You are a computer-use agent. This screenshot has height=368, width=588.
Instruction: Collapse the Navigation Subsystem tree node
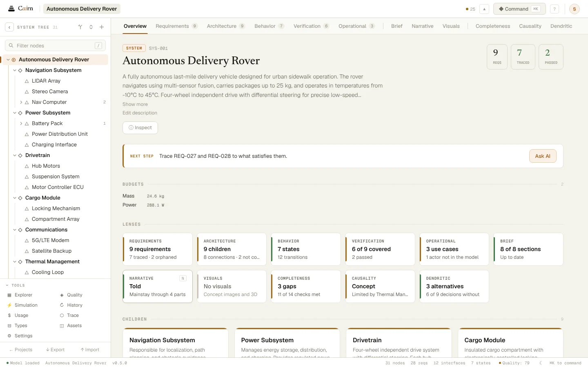click(x=15, y=70)
